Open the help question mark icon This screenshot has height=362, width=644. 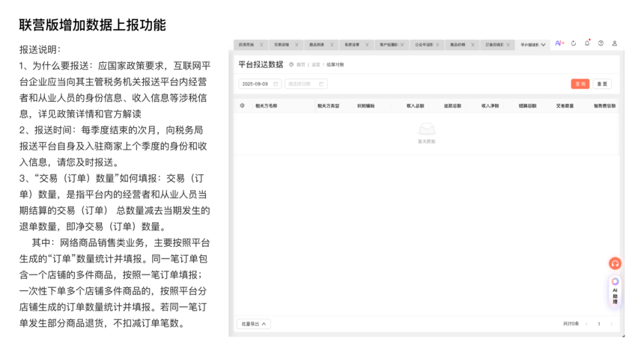pos(601,44)
